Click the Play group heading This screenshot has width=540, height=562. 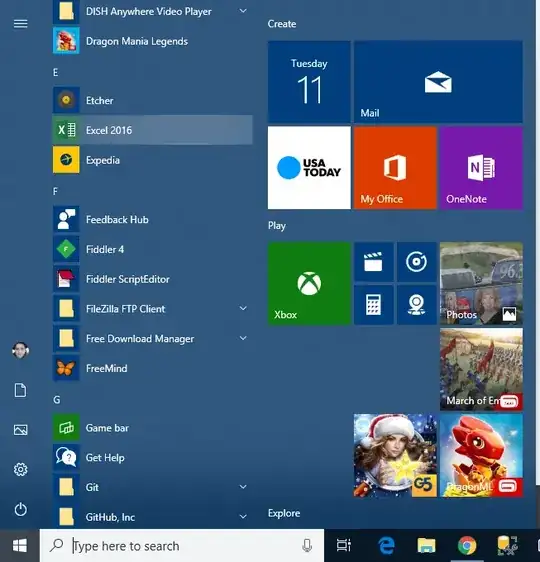pyautogui.click(x=277, y=226)
